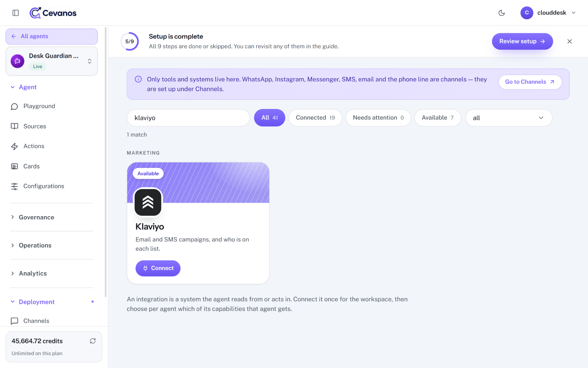
Task: Click the 5/9 setup progress ring
Action: [129, 41]
